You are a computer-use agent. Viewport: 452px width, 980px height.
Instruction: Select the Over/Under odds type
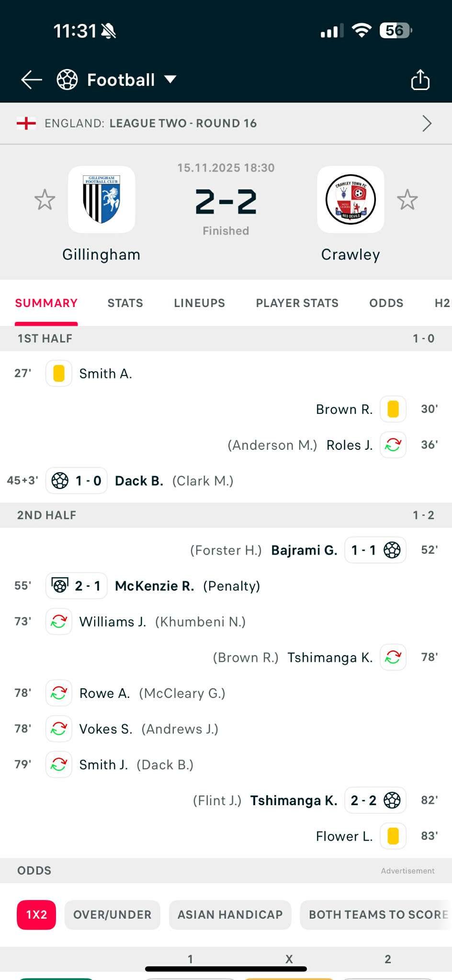[112, 914]
